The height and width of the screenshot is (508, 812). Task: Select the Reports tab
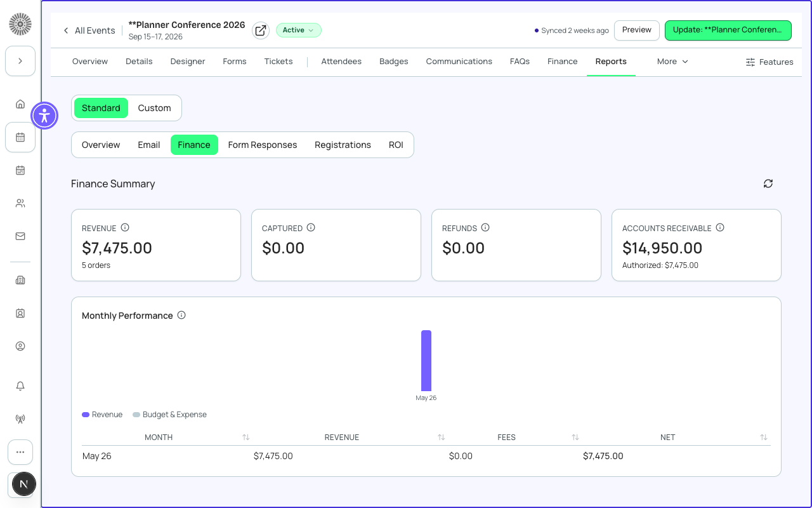[x=611, y=62]
